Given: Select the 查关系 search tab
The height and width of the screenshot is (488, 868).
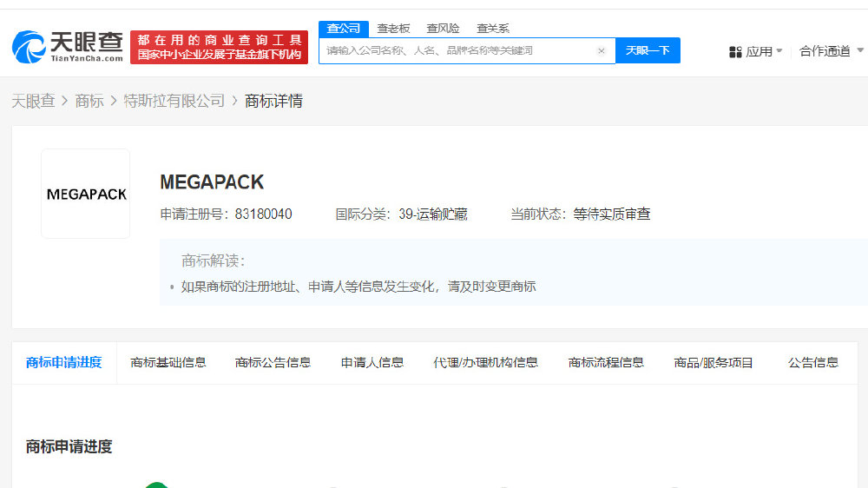Looking at the screenshot, I should [493, 29].
